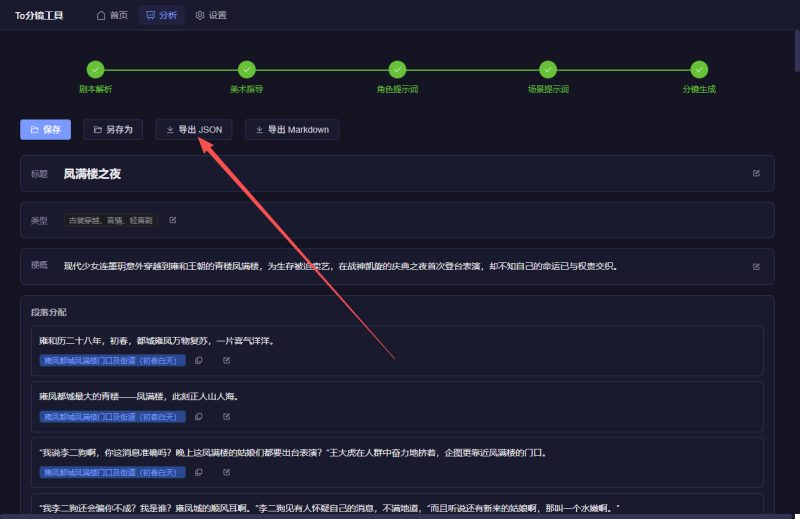800x519 pixels.
Task: Export the project with 导出 JSON
Action: pos(194,129)
